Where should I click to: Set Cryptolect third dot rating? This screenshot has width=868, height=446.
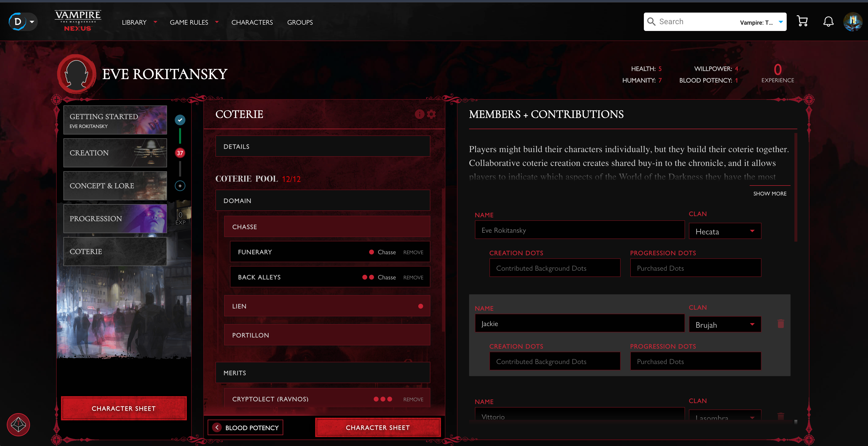(x=389, y=399)
